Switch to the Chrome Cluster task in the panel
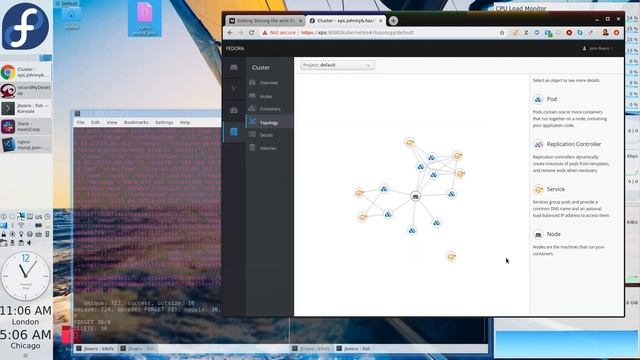640x360 pixels. [x=26, y=72]
